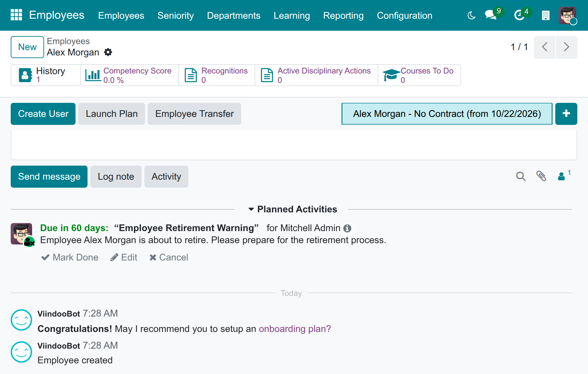Follow the onboarding plan link

(x=295, y=329)
